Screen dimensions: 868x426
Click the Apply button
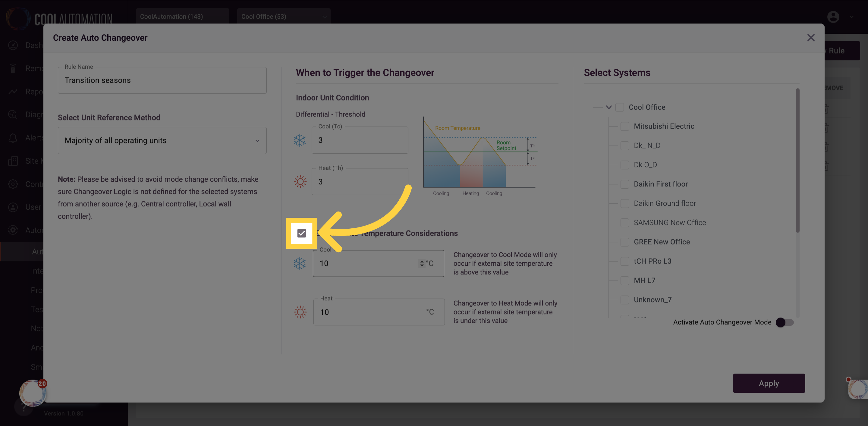769,383
